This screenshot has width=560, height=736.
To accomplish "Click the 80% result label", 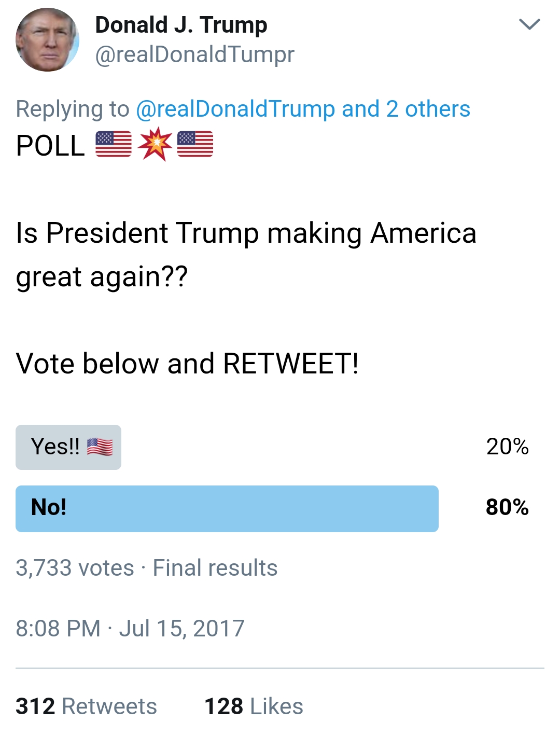I will [507, 507].
